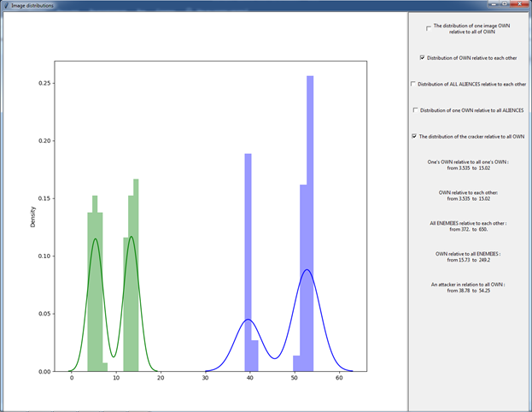Screen dimensions: 532x412
Task: Click the y-axis tick label 0.25
Action: 44,83
